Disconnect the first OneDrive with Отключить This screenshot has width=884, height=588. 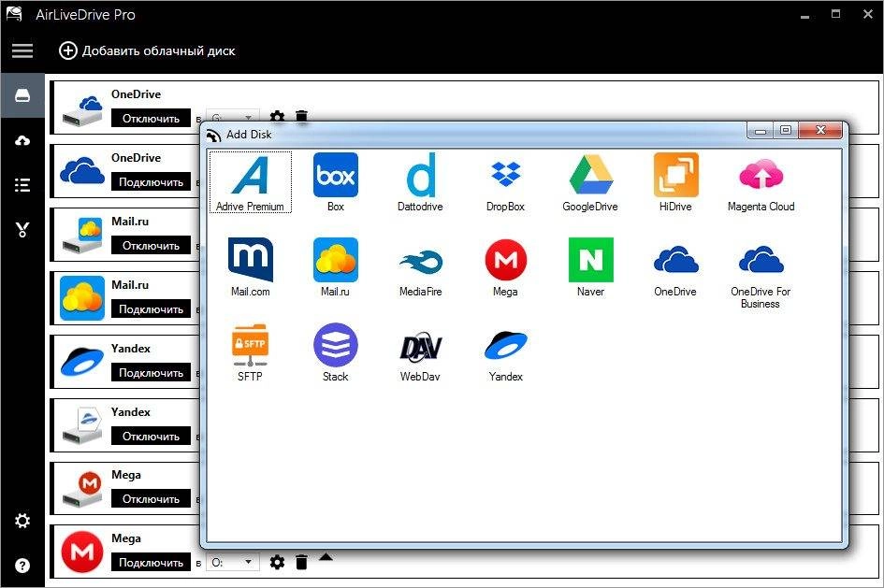[x=152, y=119]
